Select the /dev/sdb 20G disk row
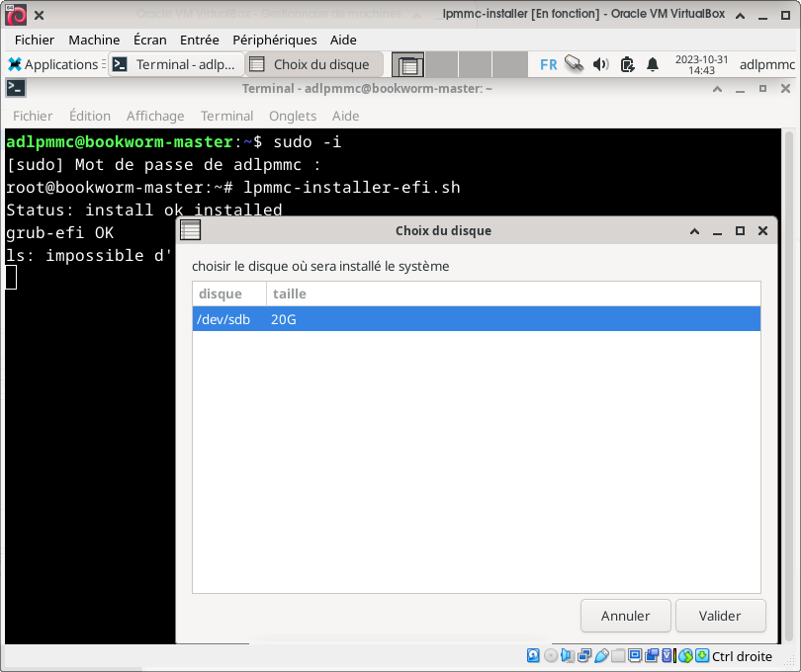This screenshot has height=672, width=801. pos(476,318)
